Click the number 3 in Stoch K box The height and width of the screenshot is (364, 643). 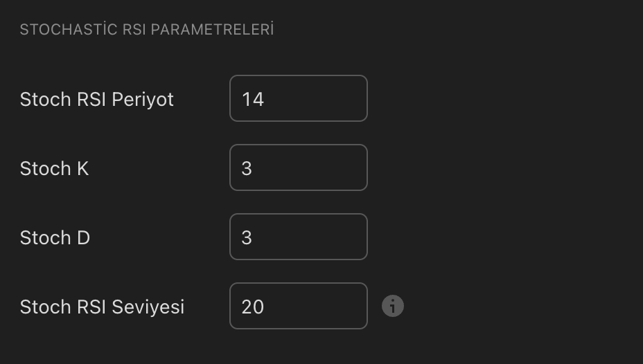pyautogui.click(x=247, y=168)
